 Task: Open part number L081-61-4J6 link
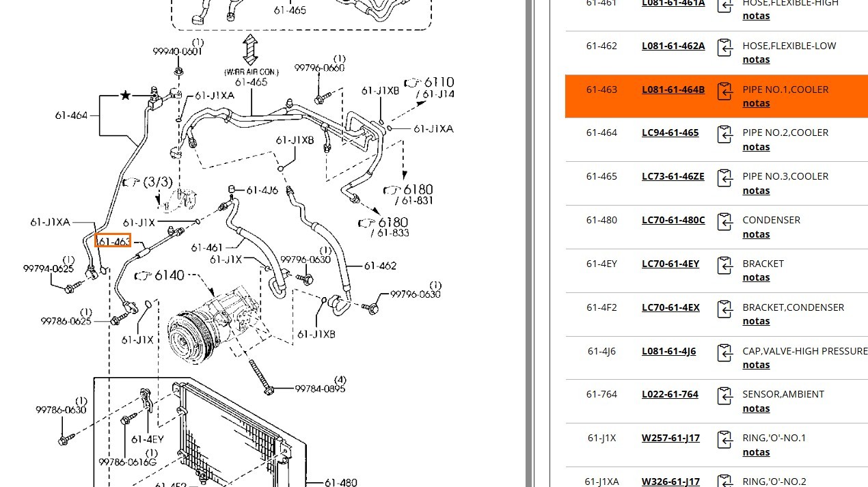tap(668, 351)
